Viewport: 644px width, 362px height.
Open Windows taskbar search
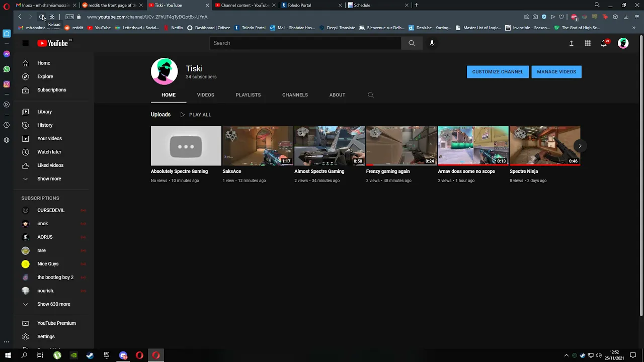click(24, 355)
